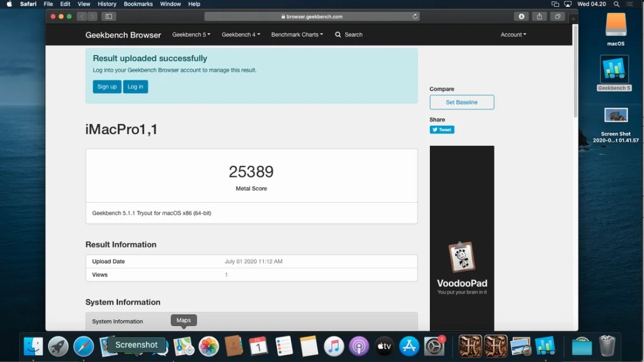Click the Search link in navbar

pyautogui.click(x=349, y=35)
